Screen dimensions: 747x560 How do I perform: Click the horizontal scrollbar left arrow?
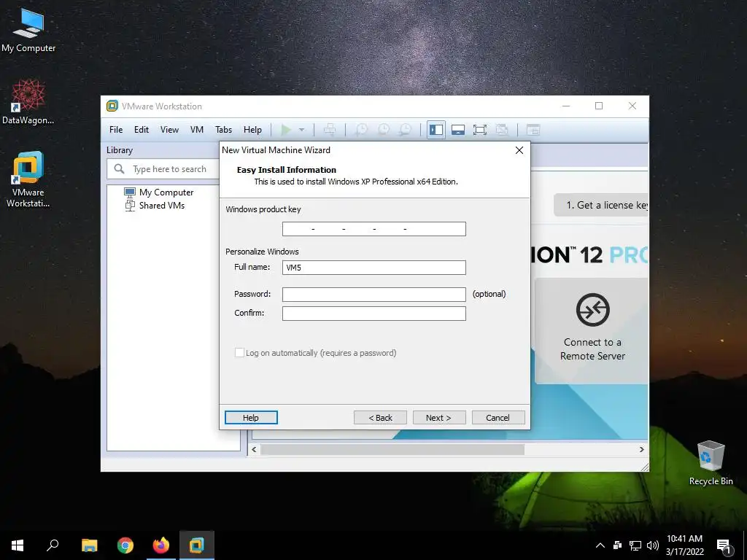(x=254, y=449)
